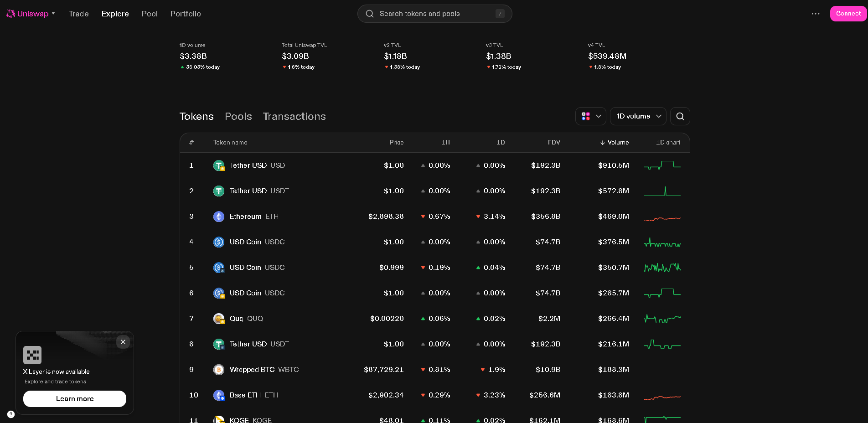Close the X Layer announcement popup
This screenshot has height=423, width=868.
(x=123, y=342)
